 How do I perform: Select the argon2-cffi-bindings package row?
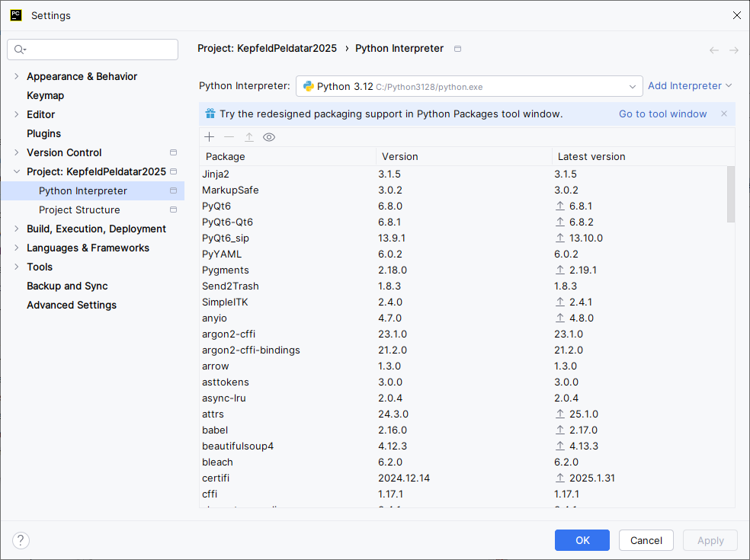(x=463, y=350)
